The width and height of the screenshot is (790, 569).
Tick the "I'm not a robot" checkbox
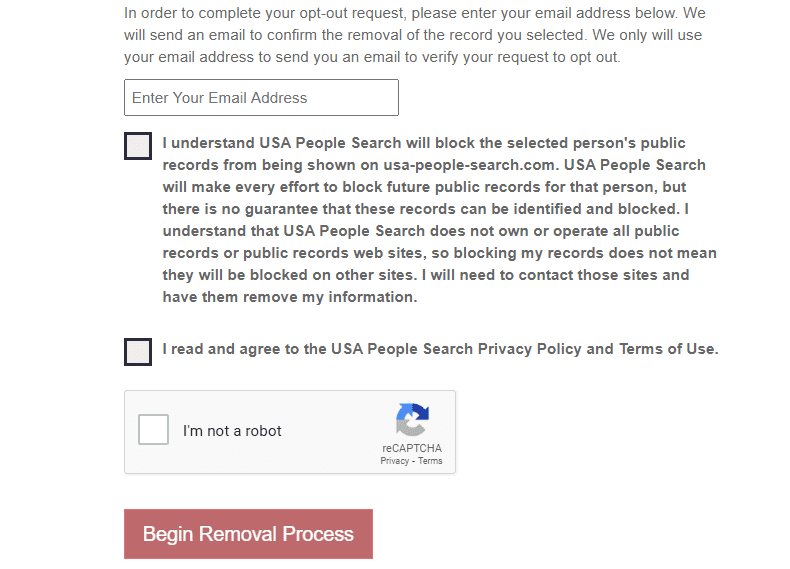coord(153,430)
